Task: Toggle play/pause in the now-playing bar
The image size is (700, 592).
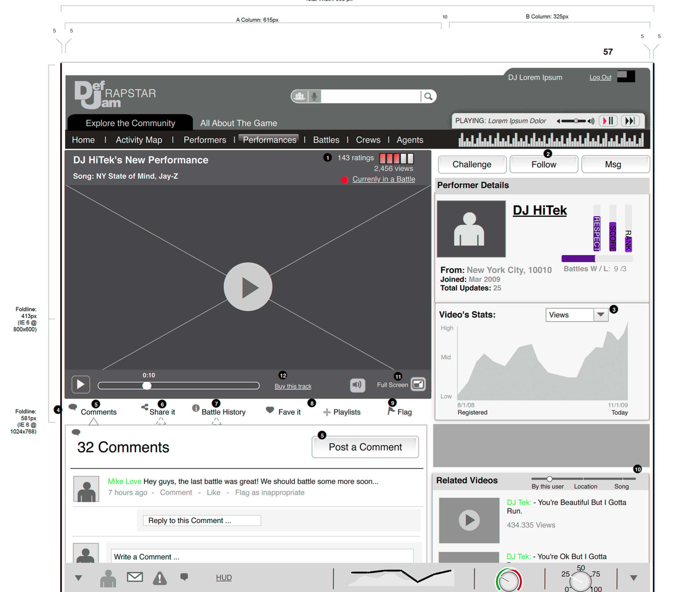Action: [608, 121]
